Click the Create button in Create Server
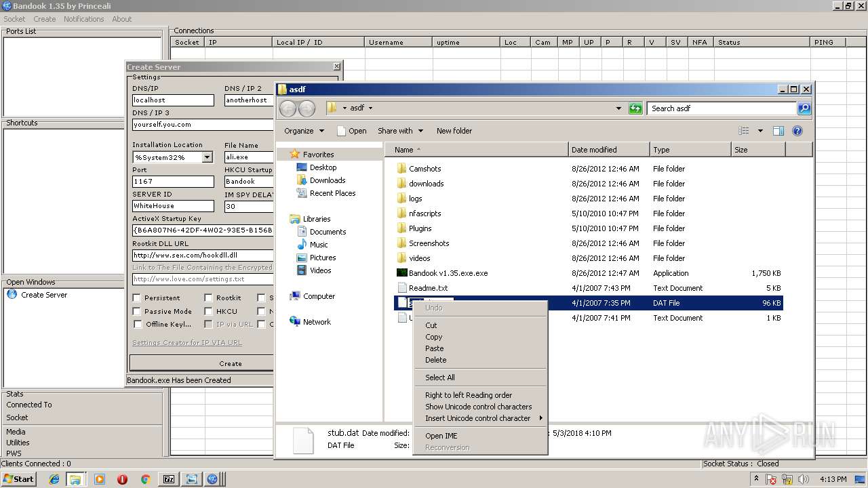This screenshot has height=488, width=868. (231, 363)
